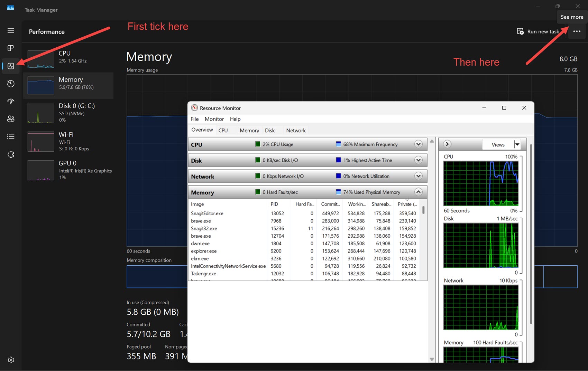Select the GPU 0 performance item
Screen dimensions: 588x371
(x=68, y=170)
